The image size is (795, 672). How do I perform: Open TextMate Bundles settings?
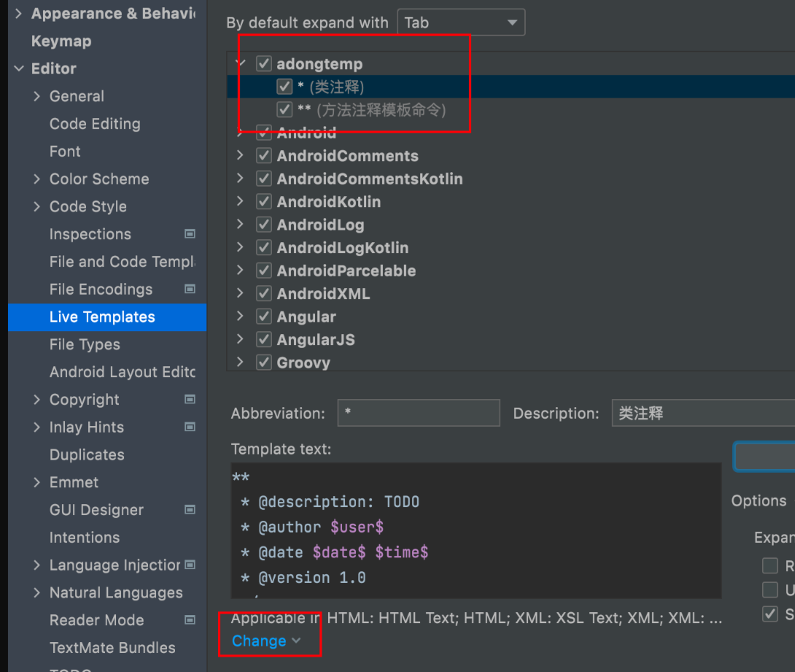(112, 647)
